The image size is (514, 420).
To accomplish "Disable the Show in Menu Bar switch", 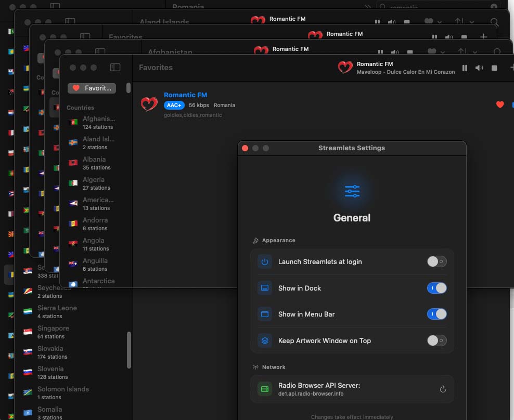I will pyautogui.click(x=436, y=314).
